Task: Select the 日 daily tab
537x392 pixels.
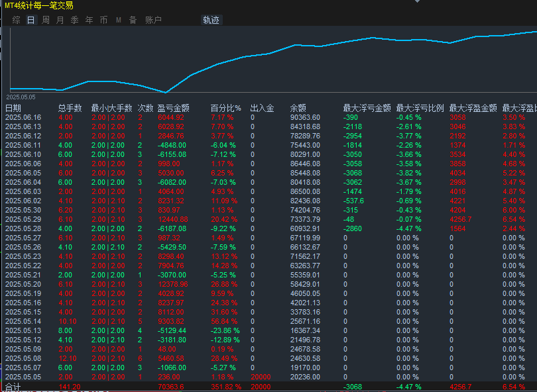Action: (x=30, y=20)
